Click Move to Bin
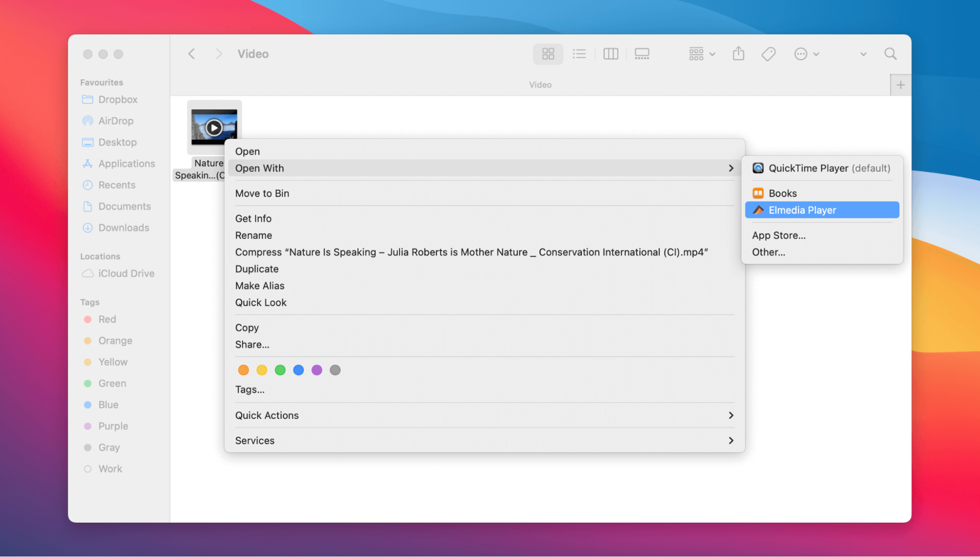Image resolution: width=980 pixels, height=557 pixels. pyautogui.click(x=262, y=194)
